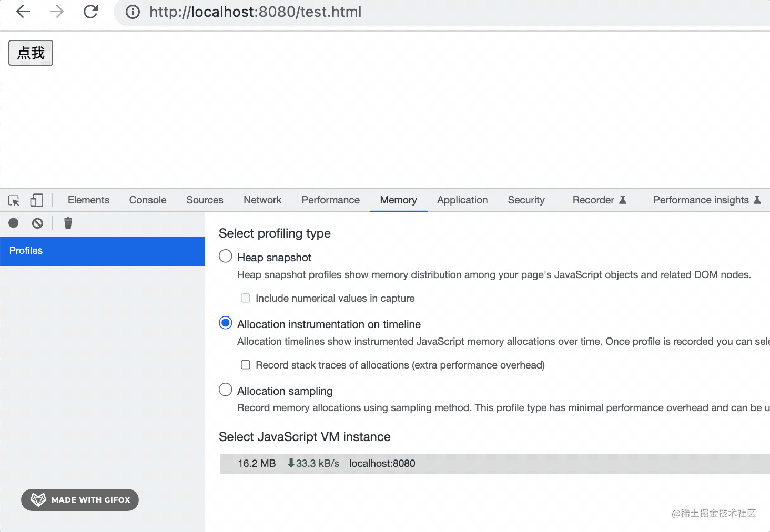Viewport: 770px width, 532px height.
Task: Select the Allocation sampling radio button
Action: tap(226, 390)
